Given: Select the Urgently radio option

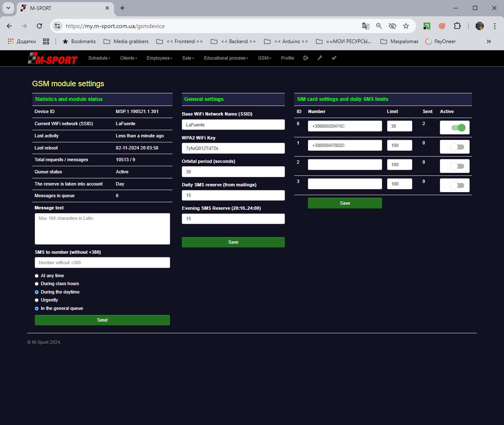Looking at the screenshot, I should click(x=37, y=300).
